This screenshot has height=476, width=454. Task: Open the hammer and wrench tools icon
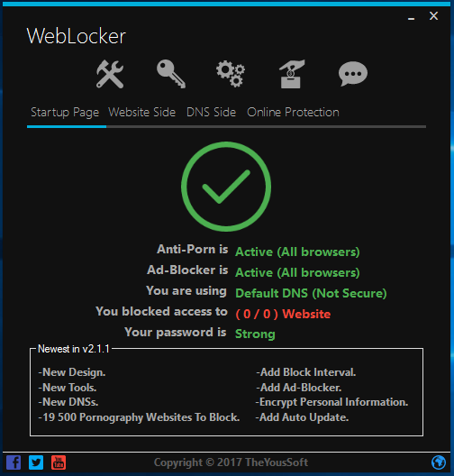tap(110, 74)
